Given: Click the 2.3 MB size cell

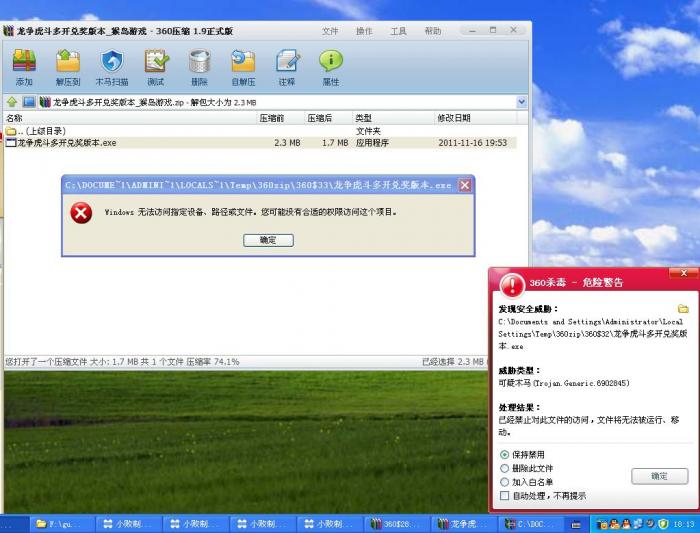Looking at the screenshot, I should coord(287,143).
